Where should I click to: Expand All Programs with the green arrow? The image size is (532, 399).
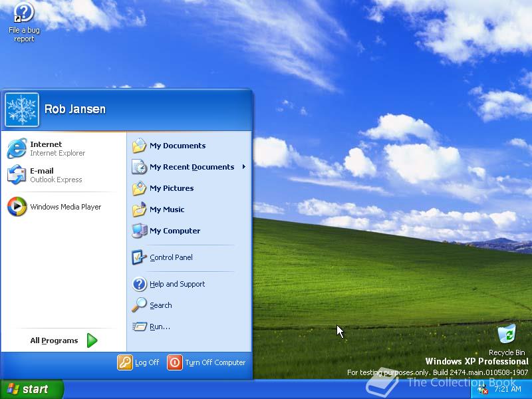tap(92, 340)
